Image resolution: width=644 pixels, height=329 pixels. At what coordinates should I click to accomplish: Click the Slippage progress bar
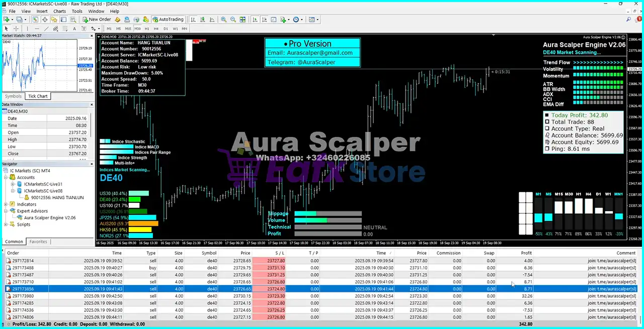coord(328,214)
